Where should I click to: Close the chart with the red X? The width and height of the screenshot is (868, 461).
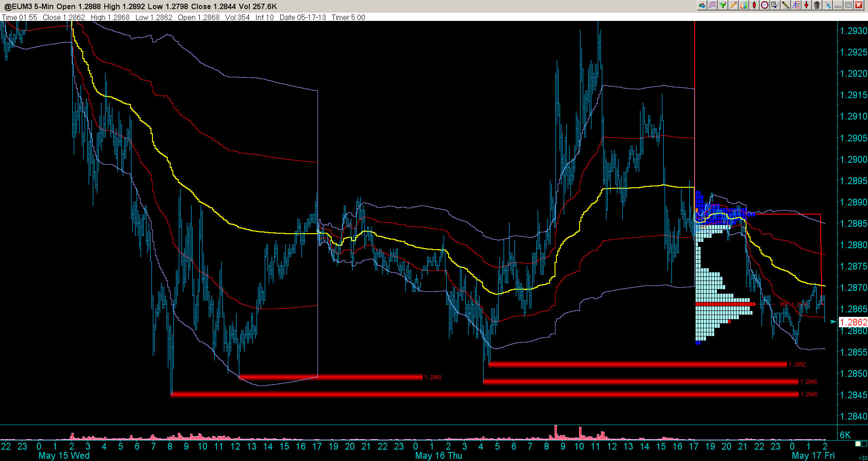pos(859,5)
